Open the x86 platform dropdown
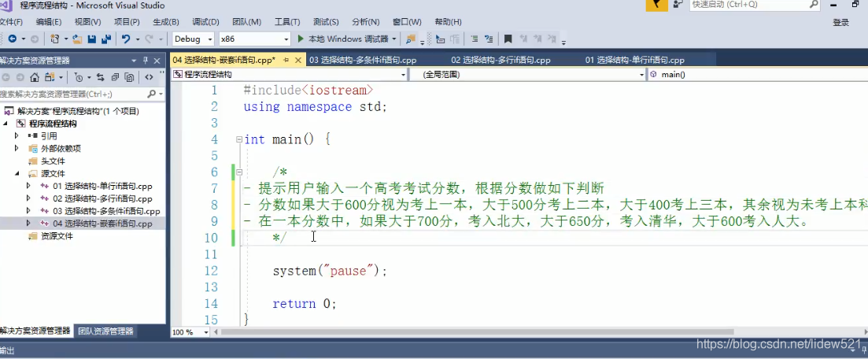 point(286,39)
